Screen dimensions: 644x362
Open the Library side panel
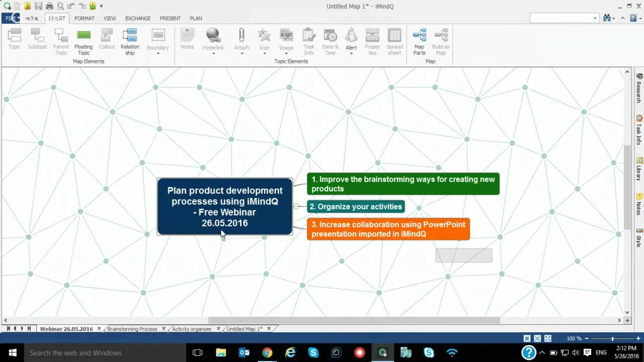coord(639,168)
